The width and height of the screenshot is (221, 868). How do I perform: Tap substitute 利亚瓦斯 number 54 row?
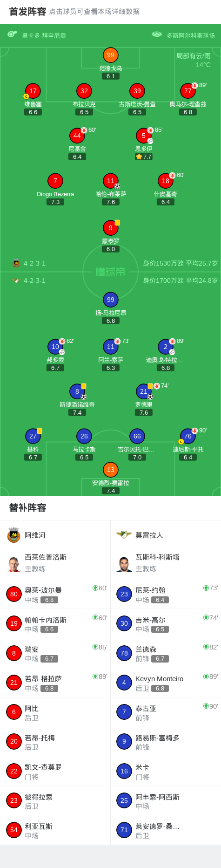55,830
